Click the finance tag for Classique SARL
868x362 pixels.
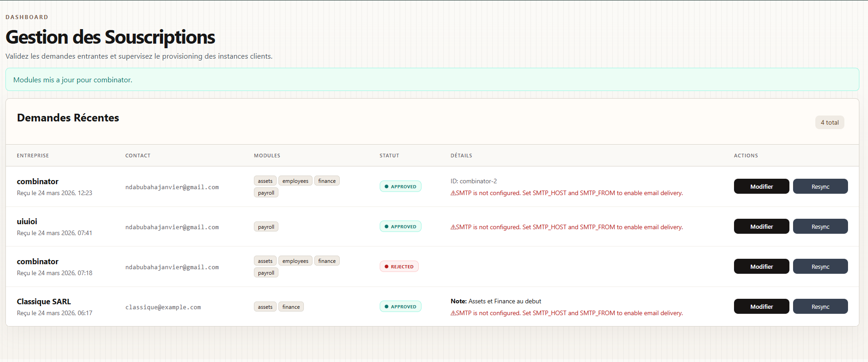pyautogui.click(x=291, y=307)
